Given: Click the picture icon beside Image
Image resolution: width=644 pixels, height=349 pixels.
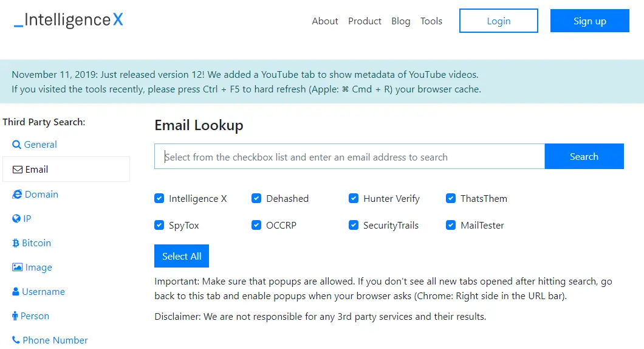Looking at the screenshot, I should 17,268.
